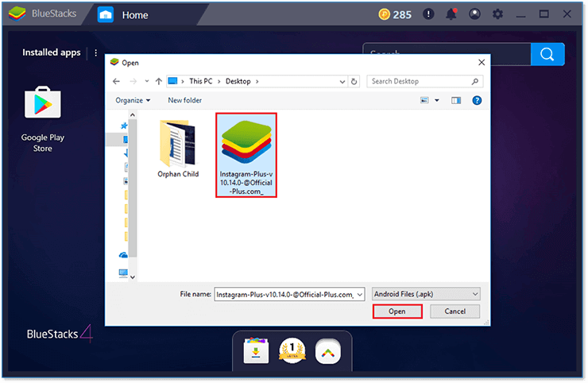
Task: Click This PC in the address path
Action: [x=200, y=81]
